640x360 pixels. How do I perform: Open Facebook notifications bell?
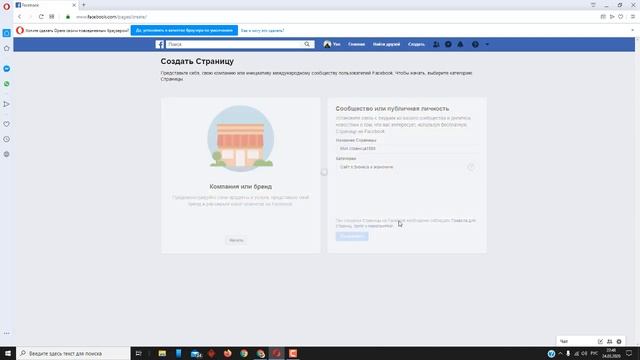click(x=460, y=44)
